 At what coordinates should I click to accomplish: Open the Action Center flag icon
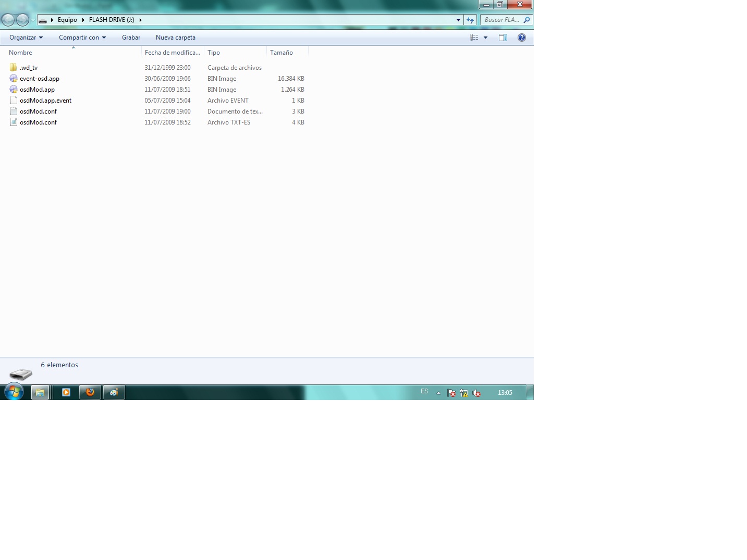click(451, 393)
